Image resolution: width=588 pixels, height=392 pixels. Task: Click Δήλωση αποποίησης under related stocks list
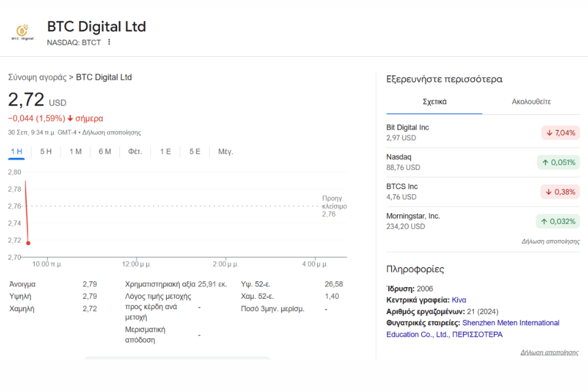click(x=551, y=242)
